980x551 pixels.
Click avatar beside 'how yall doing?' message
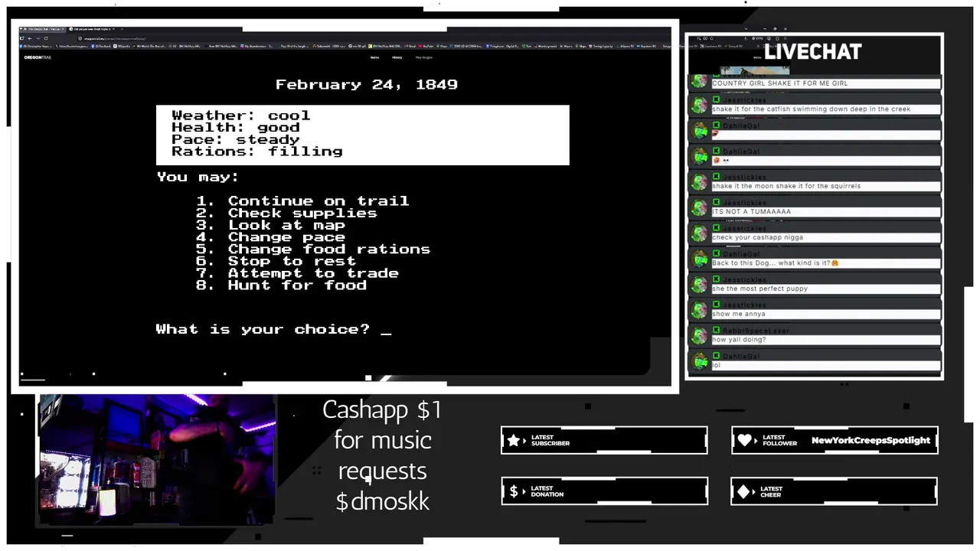point(699,336)
